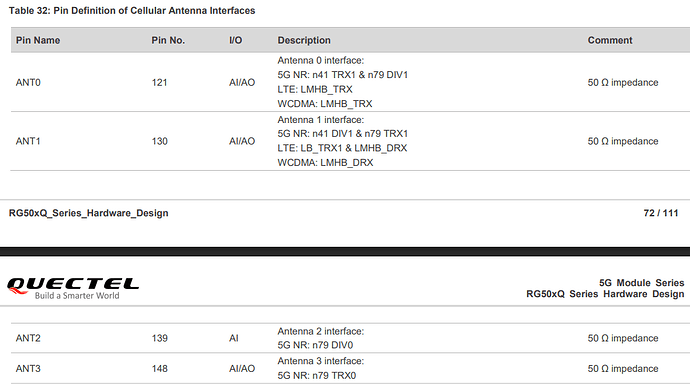690x384 pixels.
Task: Select the Table 32 caption title
Action: 132,11
